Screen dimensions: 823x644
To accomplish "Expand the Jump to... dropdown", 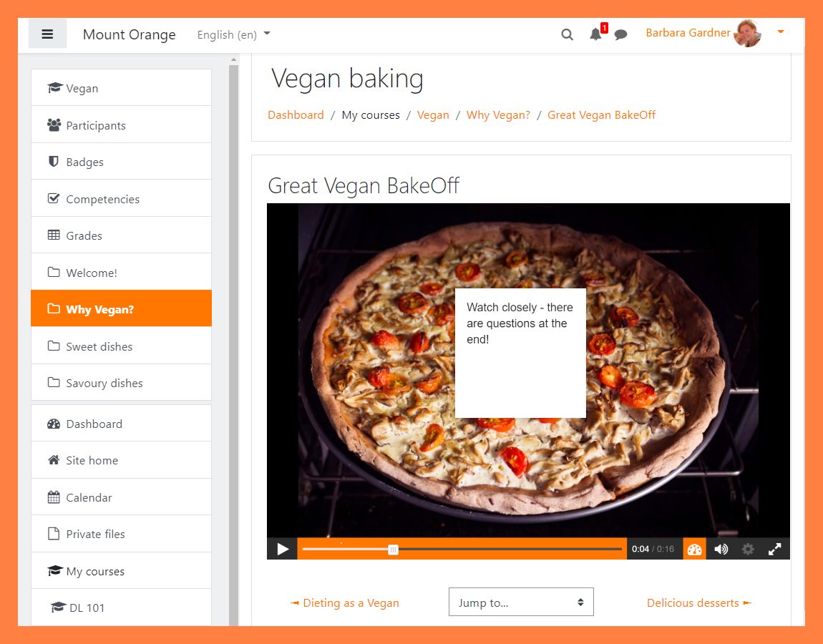I will 521,602.
